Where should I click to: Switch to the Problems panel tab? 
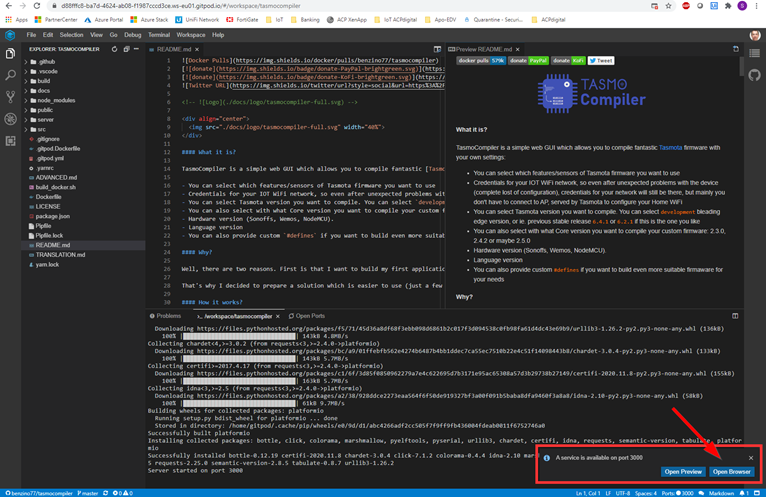[x=165, y=316]
